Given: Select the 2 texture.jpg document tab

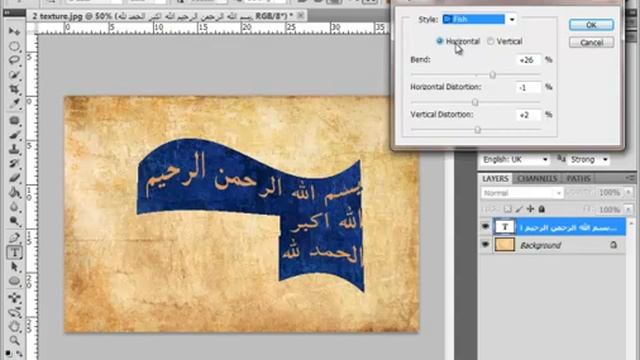Looking at the screenshot, I should [x=162, y=16].
